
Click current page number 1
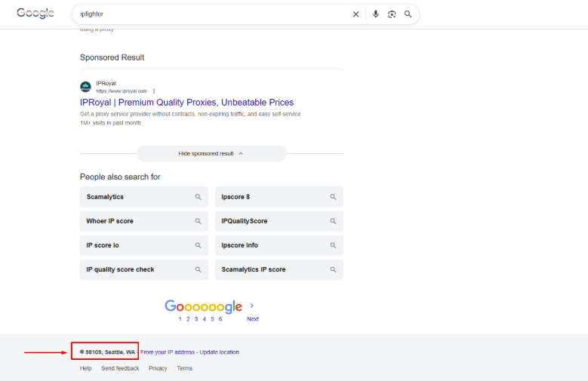point(180,319)
